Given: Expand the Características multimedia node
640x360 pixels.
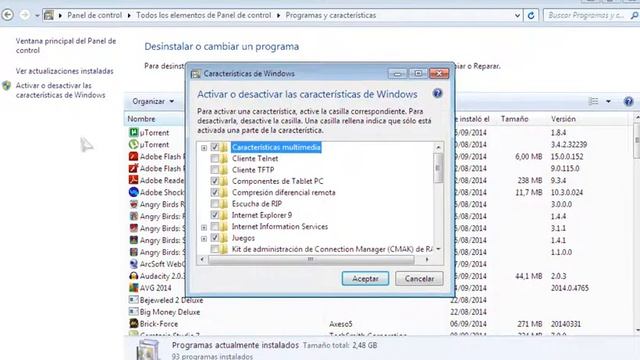Looking at the screenshot, I should click(204, 148).
